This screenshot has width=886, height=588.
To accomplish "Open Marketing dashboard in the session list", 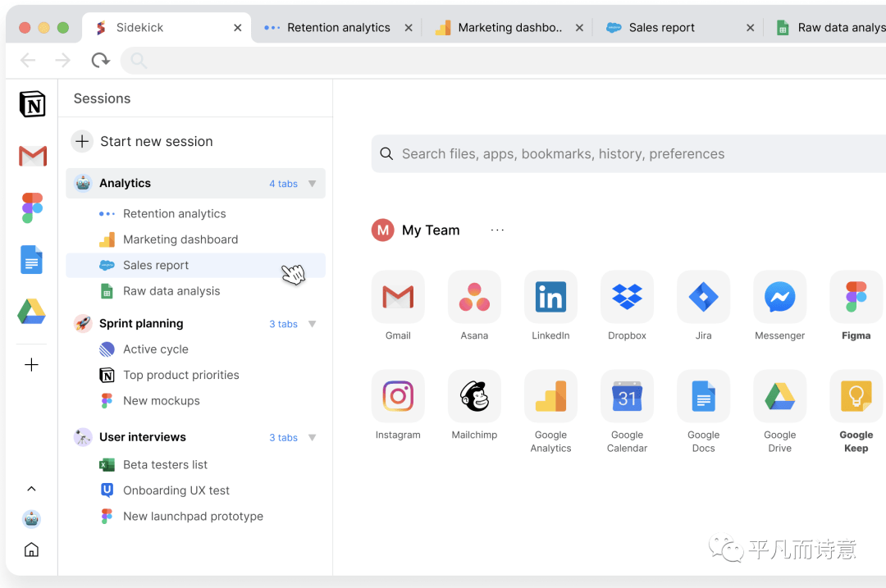I will click(195, 239).
